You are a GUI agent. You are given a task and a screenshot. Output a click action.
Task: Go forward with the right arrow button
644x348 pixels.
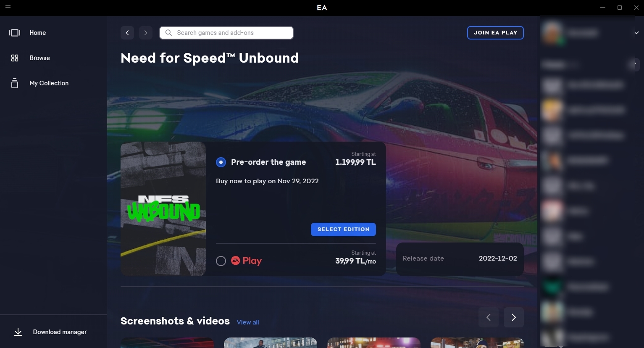(146, 33)
